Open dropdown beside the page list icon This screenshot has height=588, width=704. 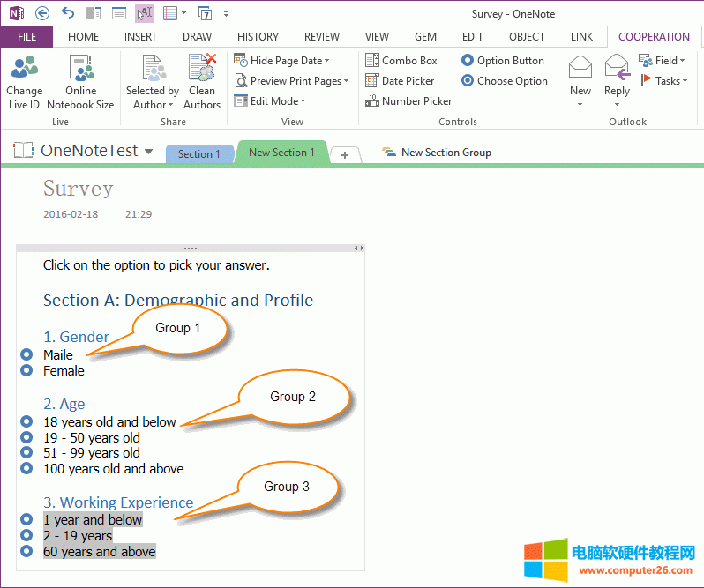pos(184,13)
